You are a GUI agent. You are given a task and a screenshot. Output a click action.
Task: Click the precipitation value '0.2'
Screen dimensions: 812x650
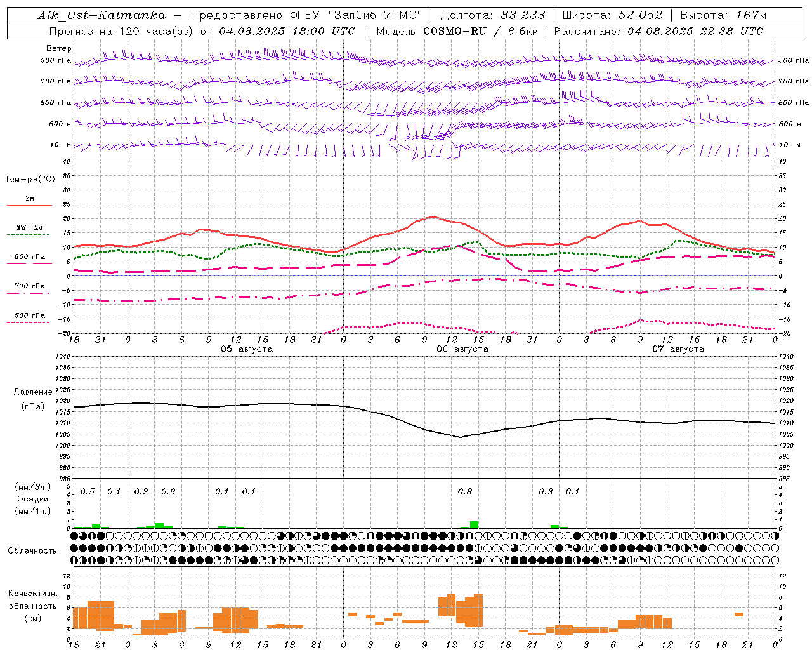[x=141, y=492]
